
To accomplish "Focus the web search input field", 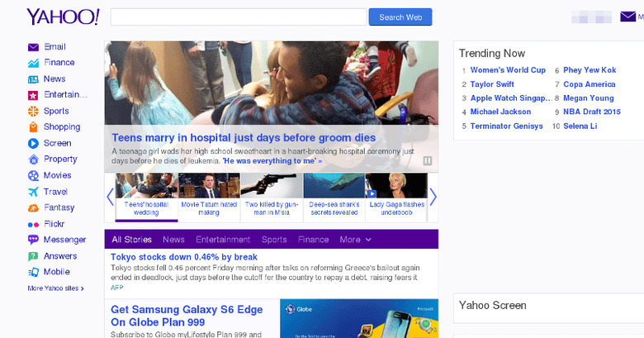I will 239,17.
